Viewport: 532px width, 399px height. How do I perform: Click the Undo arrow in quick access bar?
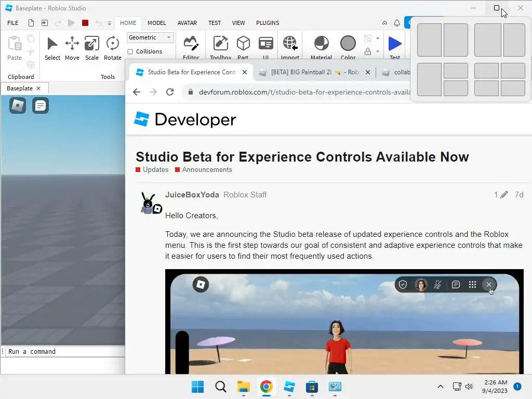(x=99, y=23)
